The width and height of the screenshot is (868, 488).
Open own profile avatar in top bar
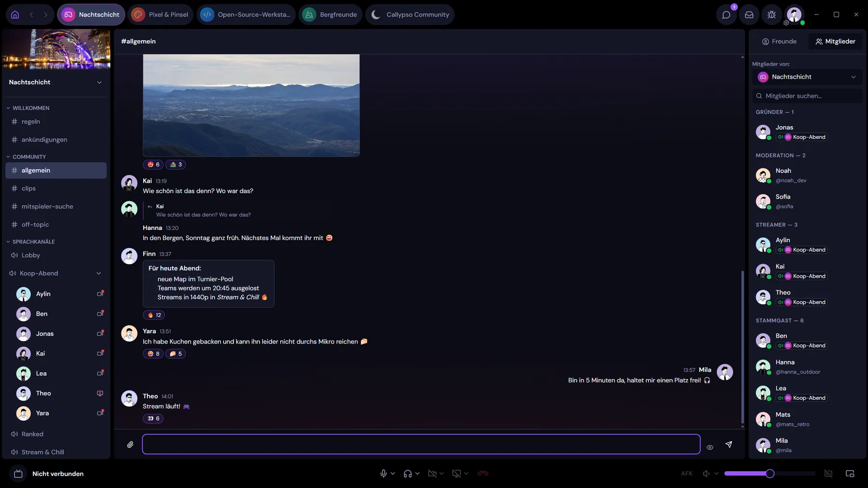[794, 14]
